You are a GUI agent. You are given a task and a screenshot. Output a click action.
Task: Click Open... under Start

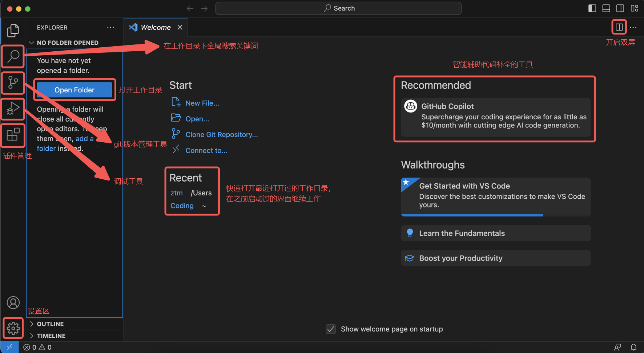pyautogui.click(x=197, y=119)
